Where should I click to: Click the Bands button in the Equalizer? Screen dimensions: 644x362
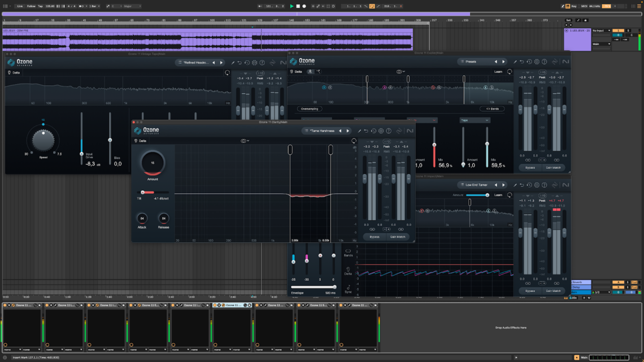493,109
